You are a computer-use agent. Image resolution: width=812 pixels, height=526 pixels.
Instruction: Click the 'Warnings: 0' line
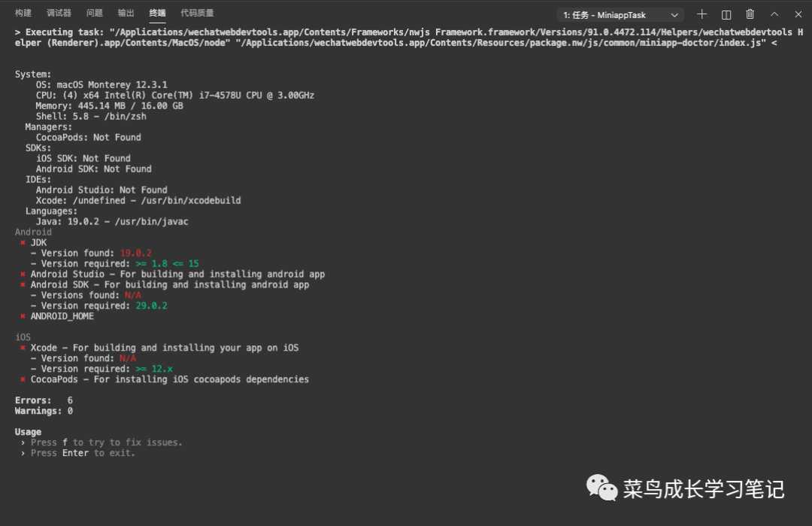click(44, 411)
